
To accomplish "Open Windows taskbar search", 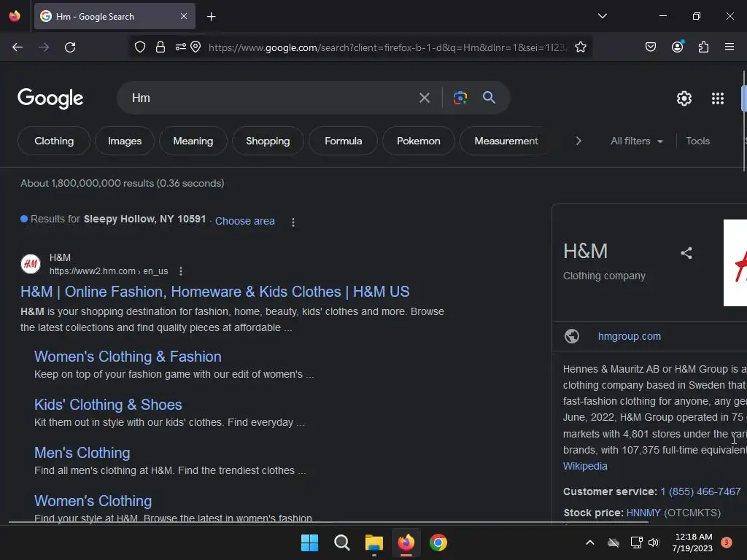I will coord(341,542).
